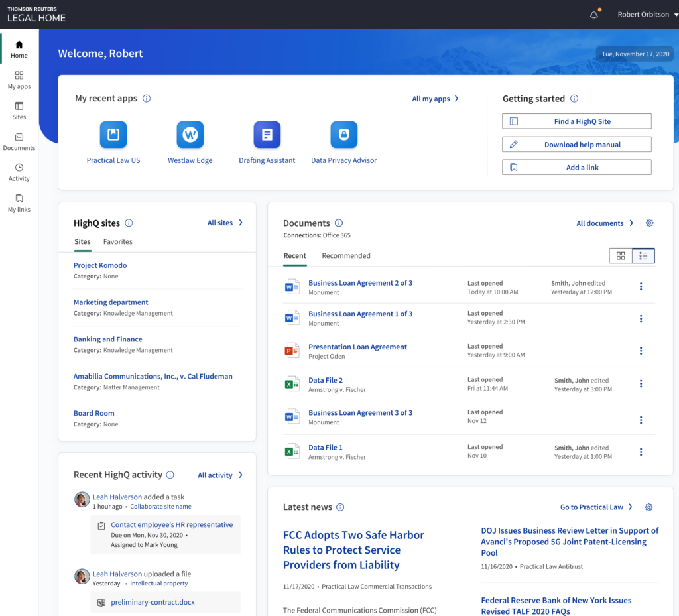Click the Find a HighQ Site button
Viewport: 679px width, 616px height.
[x=576, y=121]
